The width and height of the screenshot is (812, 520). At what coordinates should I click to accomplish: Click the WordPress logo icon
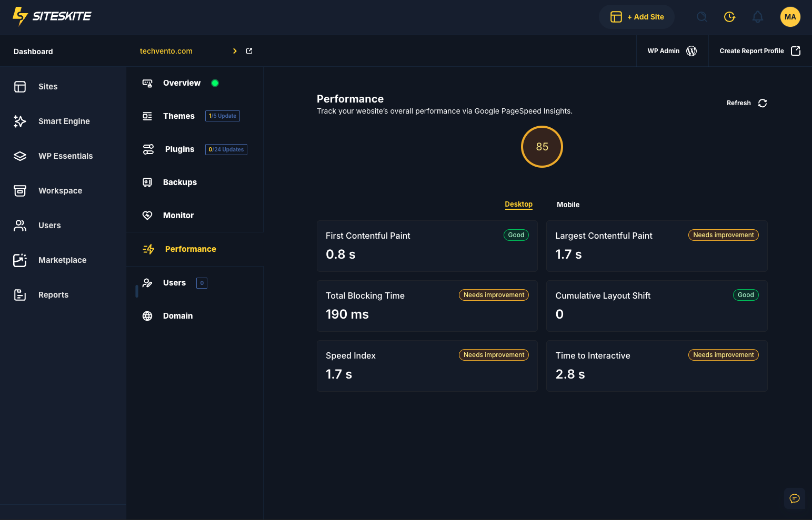click(691, 51)
